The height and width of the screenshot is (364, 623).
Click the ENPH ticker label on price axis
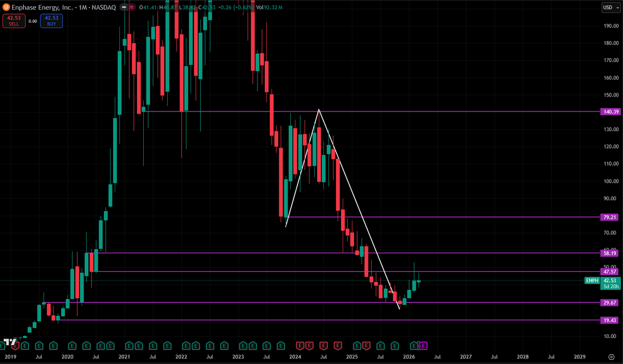click(x=592, y=281)
